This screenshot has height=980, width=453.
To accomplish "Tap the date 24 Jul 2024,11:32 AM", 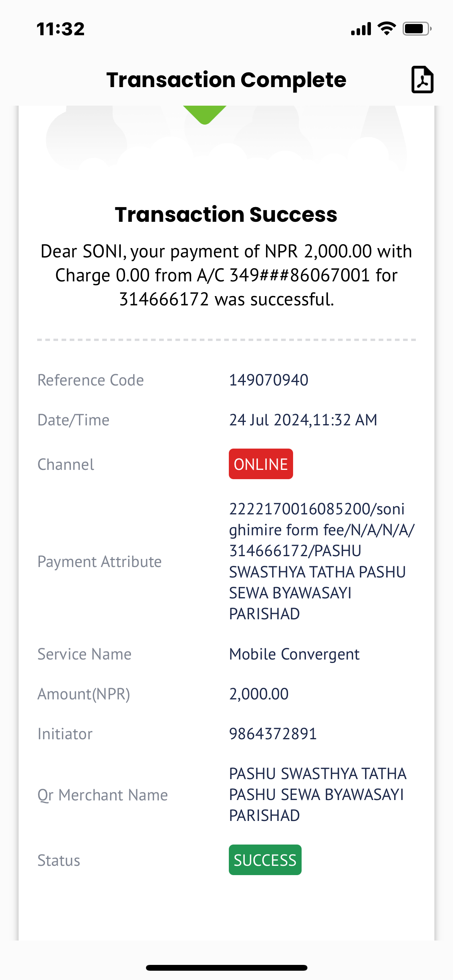I will (303, 420).
